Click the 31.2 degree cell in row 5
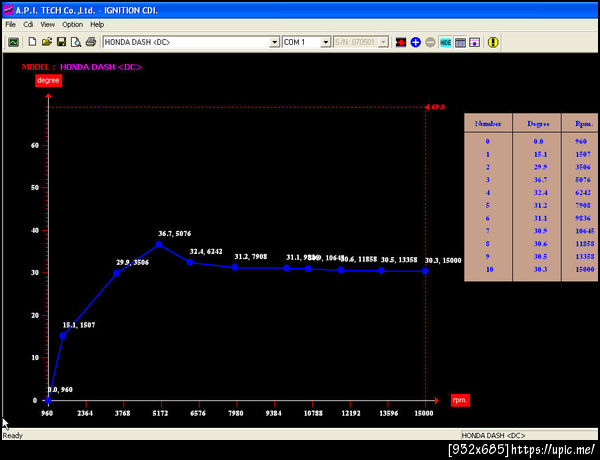This screenshot has width=600, height=460. (540, 205)
